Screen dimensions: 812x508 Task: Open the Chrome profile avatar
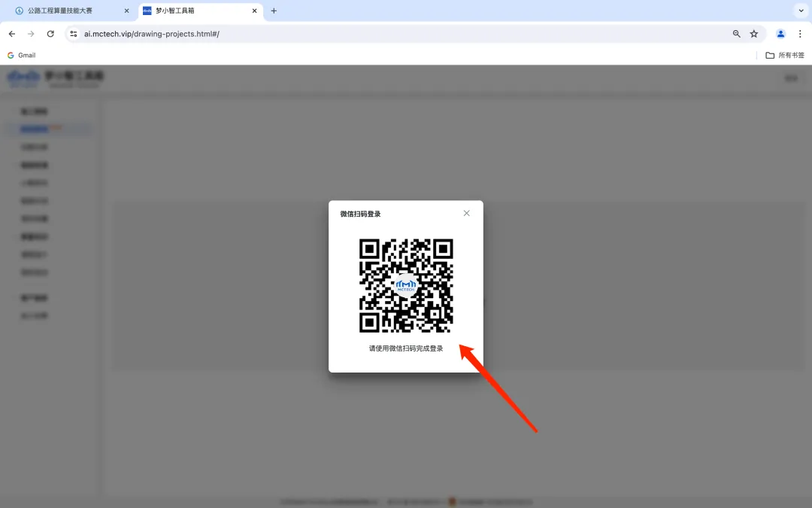coord(780,34)
